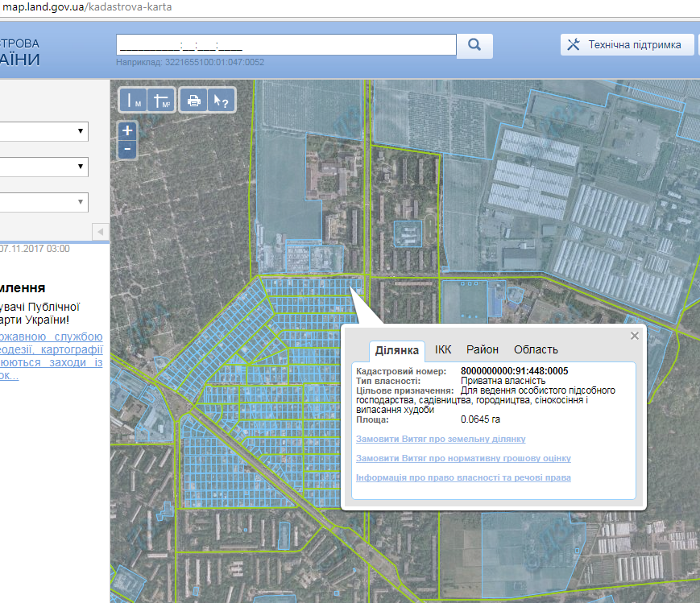The height and width of the screenshot is (603, 700).
Task: Click the Технічна підтримка button
Action: tap(627, 45)
